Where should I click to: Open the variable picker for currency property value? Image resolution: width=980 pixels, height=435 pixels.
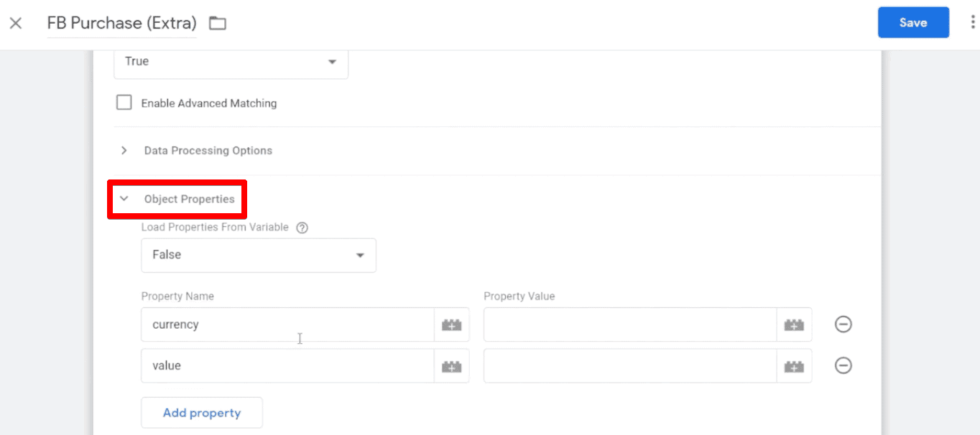pos(794,324)
